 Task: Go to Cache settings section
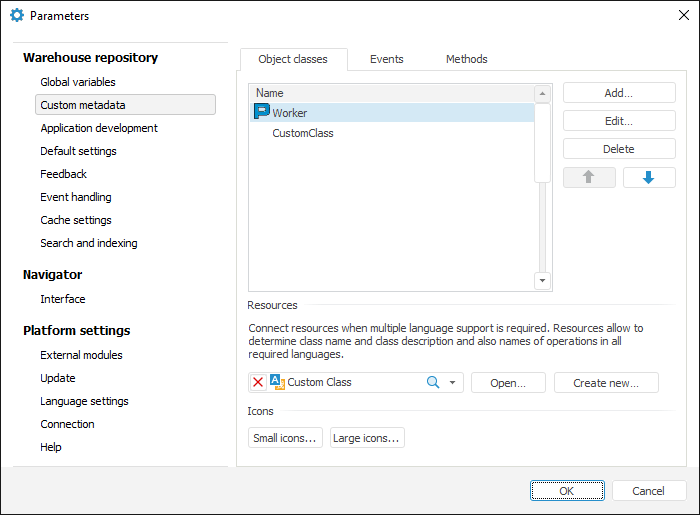(75, 220)
